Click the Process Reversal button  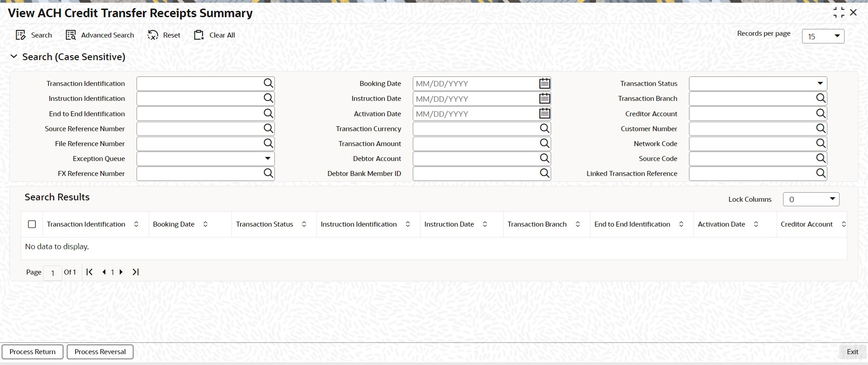(100, 352)
